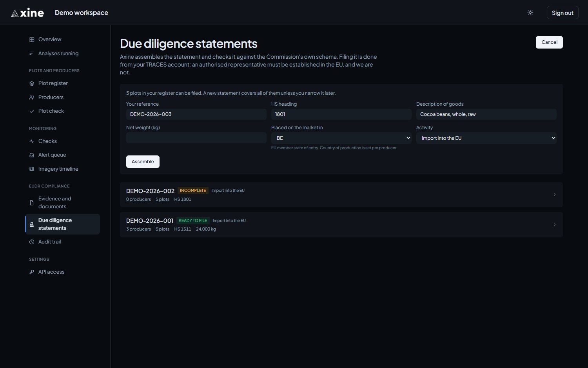Click the Checks pulse icon
Image resolution: width=588 pixels, height=368 pixels.
pyautogui.click(x=32, y=141)
